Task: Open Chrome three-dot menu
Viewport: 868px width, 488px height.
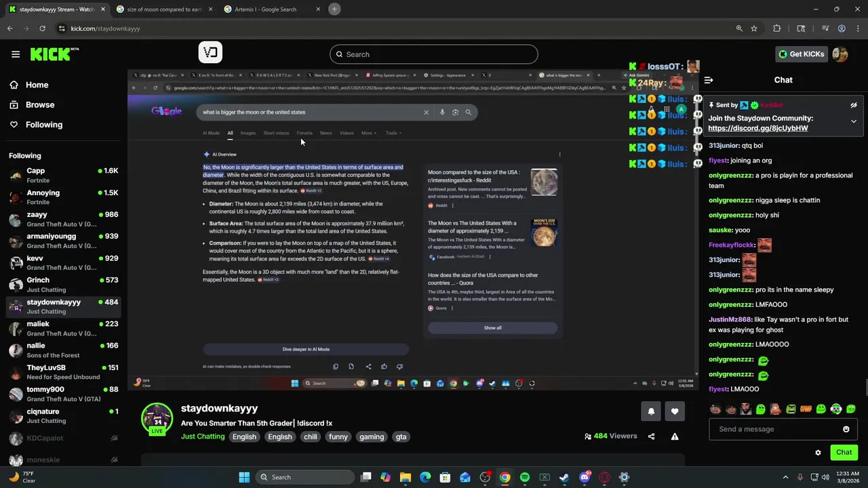Action: [857, 28]
